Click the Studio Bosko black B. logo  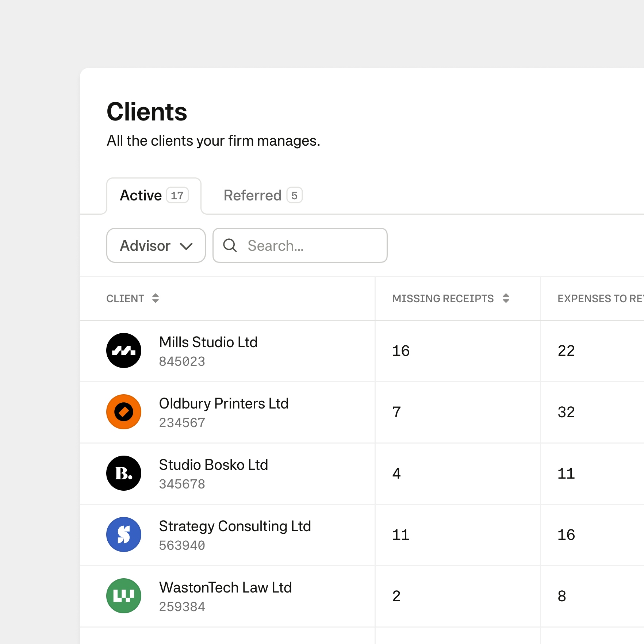coord(124,473)
